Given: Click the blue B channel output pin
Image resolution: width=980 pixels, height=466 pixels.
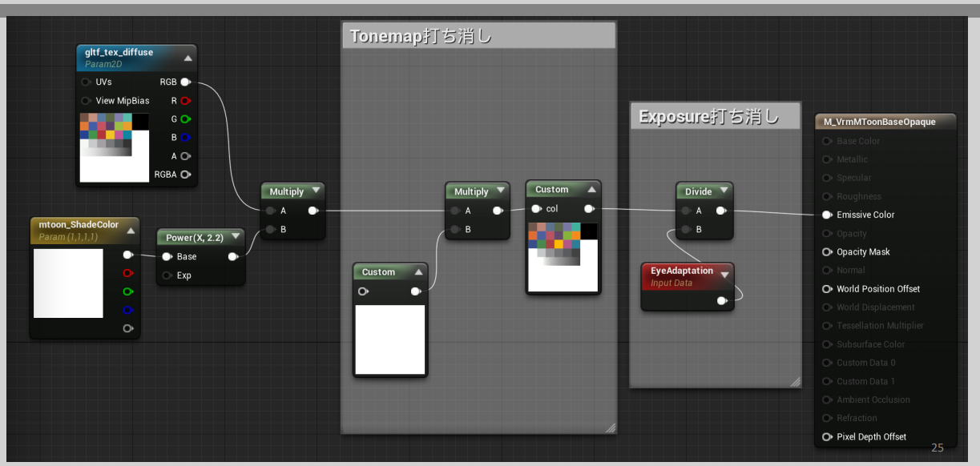Looking at the screenshot, I should [x=185, y=138].
